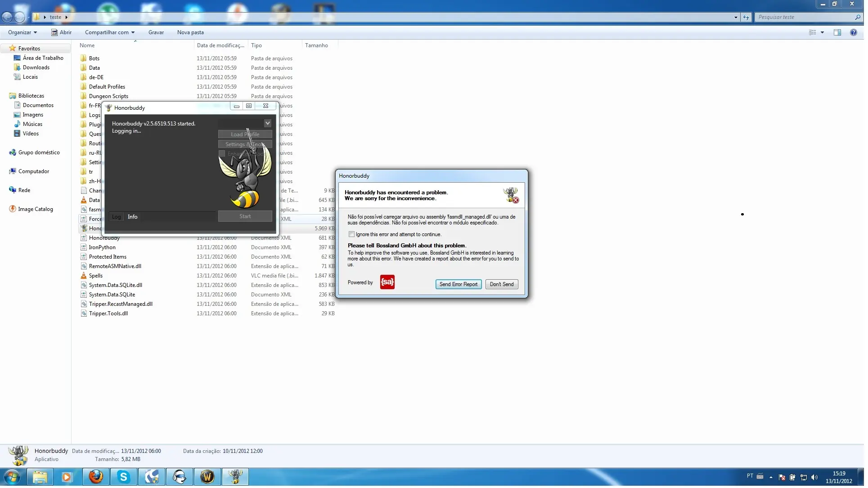
Task: Select the Dungeon Scripts folder
Action: pos(109,96)
